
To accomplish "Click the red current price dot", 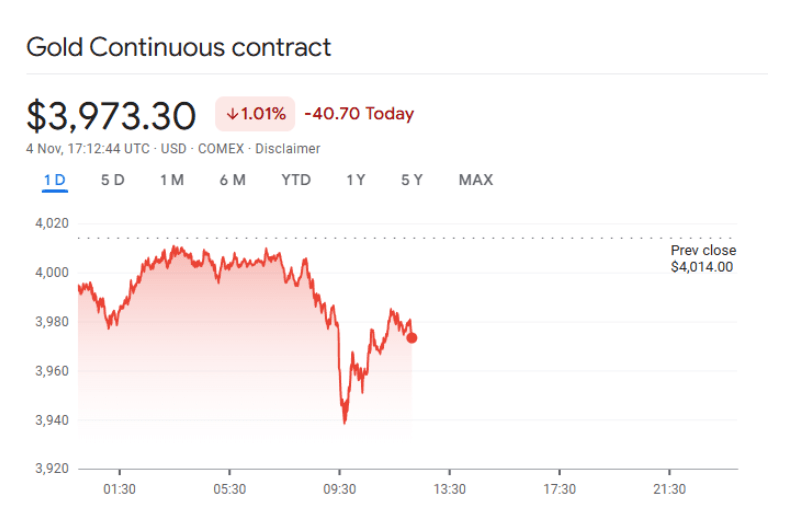I will pyautogui.click(x=412, y=337).
